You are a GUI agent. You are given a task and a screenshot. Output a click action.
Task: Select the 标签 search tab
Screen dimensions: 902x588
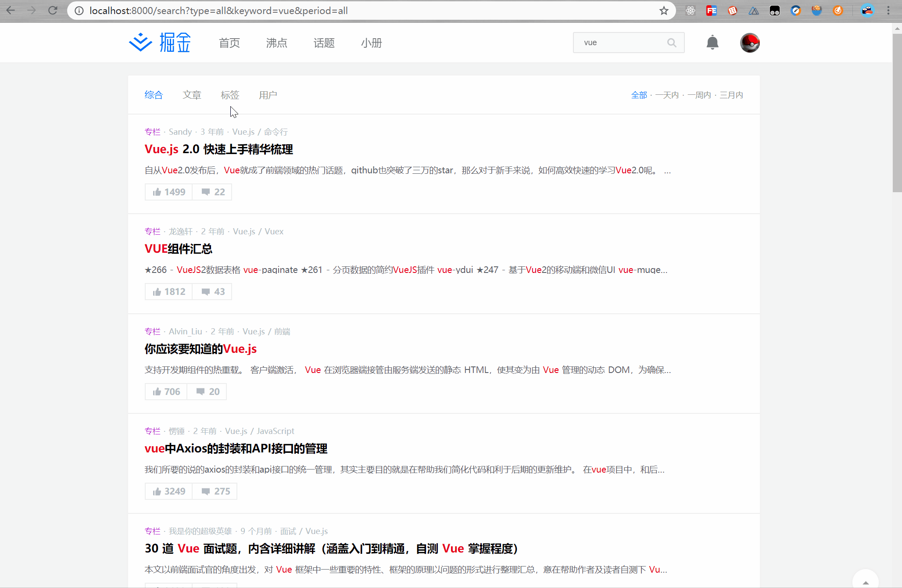pyautogui.click(x=230, y=95)
